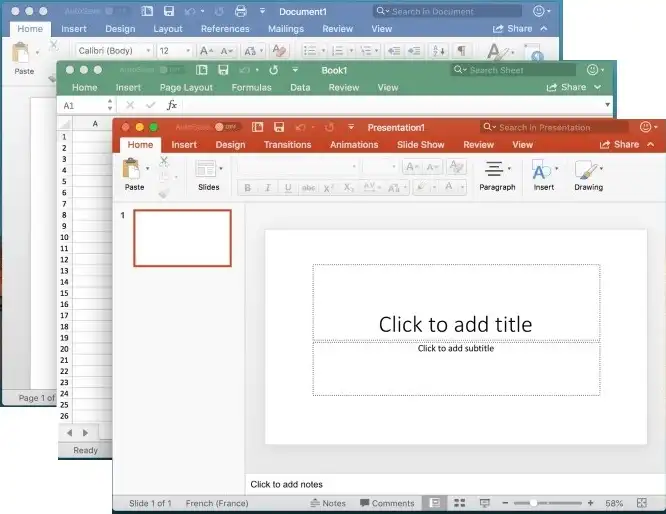Image resolution: width=666 pixels, height=514 pixels.
Task: Open the Page Layout tab in Excel
Action: (x=186, y=88)
